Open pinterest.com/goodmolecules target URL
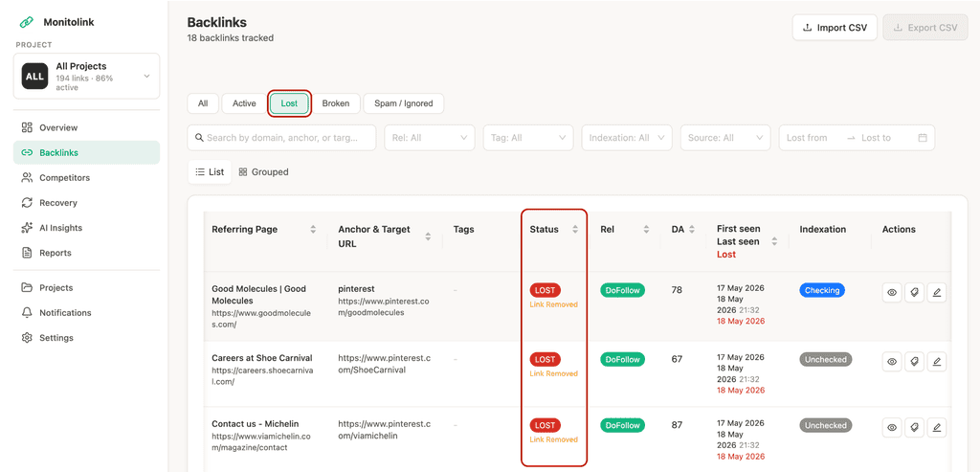 (x=384, y=306)
